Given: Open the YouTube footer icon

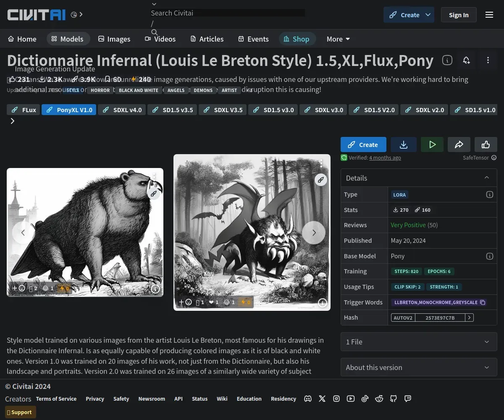Looking at the screenshot, I should click(x=351, y=399).
